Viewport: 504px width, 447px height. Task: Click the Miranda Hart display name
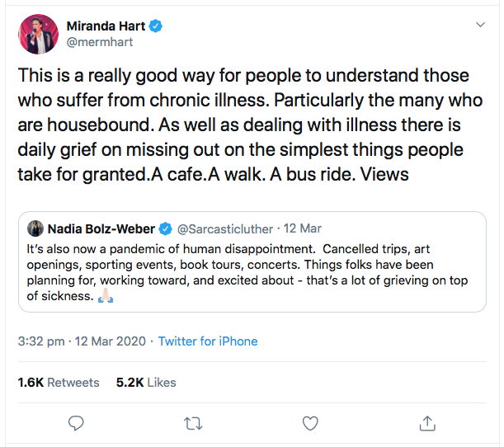tap(106, 26)
